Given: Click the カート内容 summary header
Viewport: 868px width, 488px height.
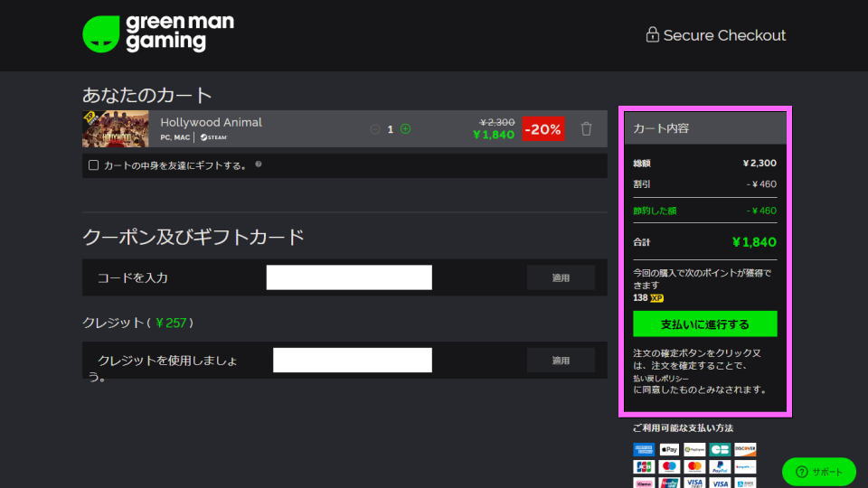Looking at the screenshot, I should click(704, 128).
